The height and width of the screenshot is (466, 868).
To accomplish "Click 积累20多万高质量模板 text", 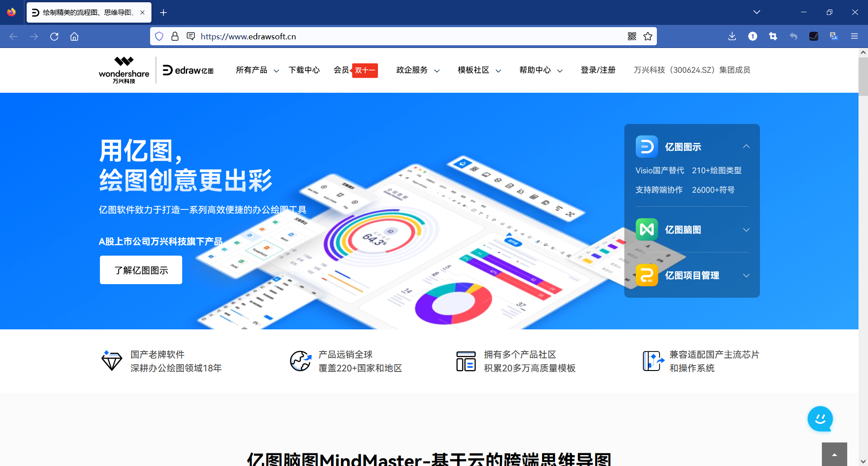I will click(530, 368).
